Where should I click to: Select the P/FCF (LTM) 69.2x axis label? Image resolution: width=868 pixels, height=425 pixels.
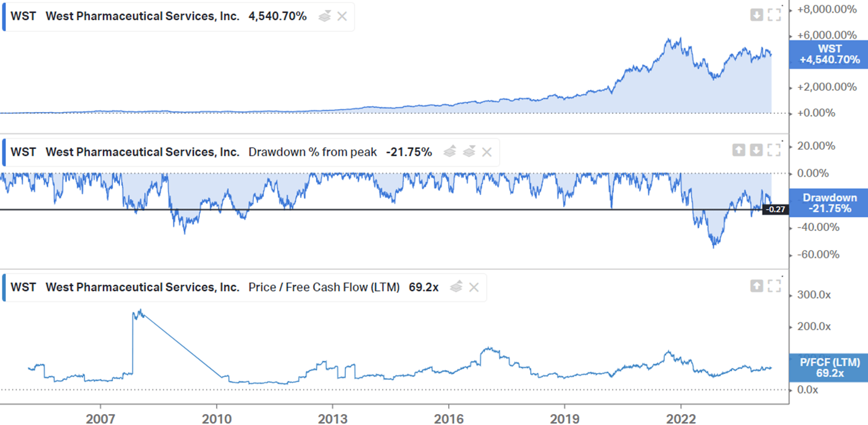pyautogui.click(x=829, y=367)
